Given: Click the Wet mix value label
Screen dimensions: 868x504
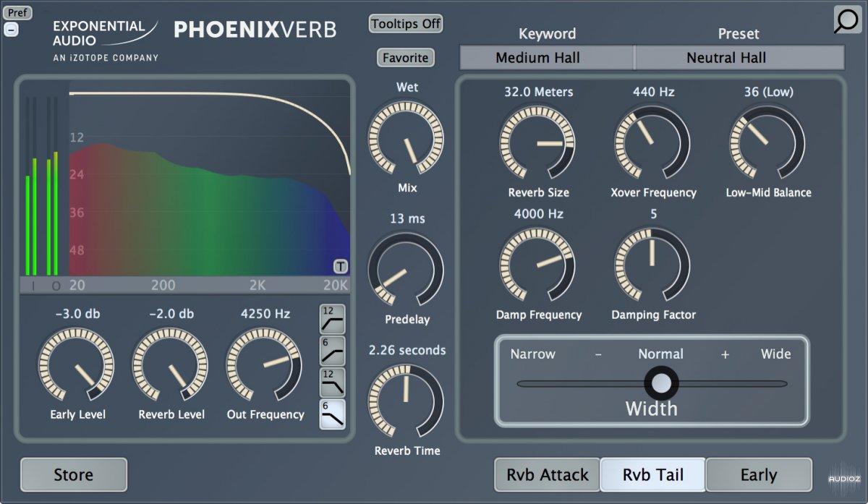Looking at the screenshot, I should (x=407, y=87).
